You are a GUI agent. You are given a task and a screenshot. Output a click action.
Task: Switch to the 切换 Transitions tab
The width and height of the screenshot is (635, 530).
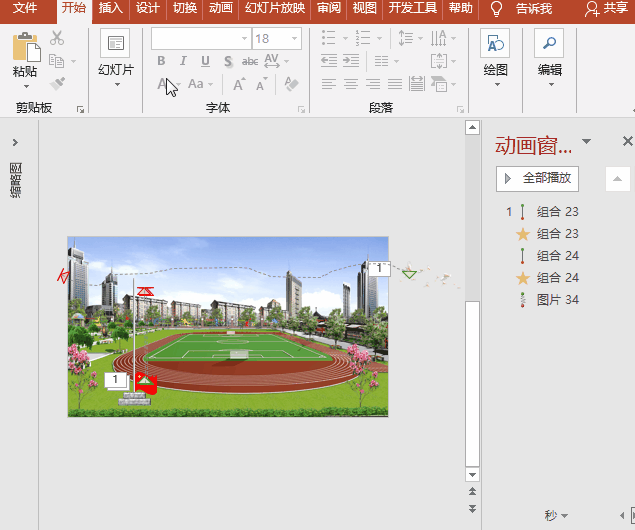pos(184,8)
